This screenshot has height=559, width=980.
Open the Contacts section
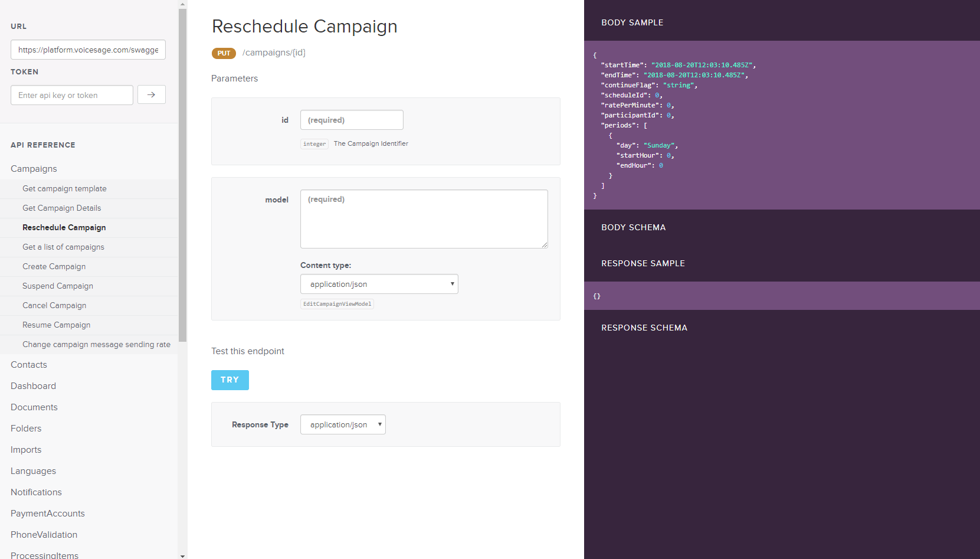pos(28,364)
